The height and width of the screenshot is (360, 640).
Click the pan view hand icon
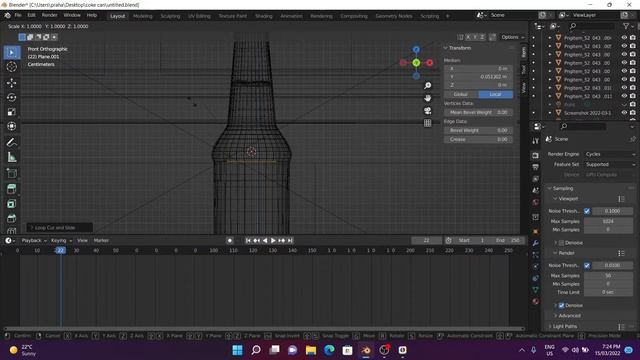(427, 98)
